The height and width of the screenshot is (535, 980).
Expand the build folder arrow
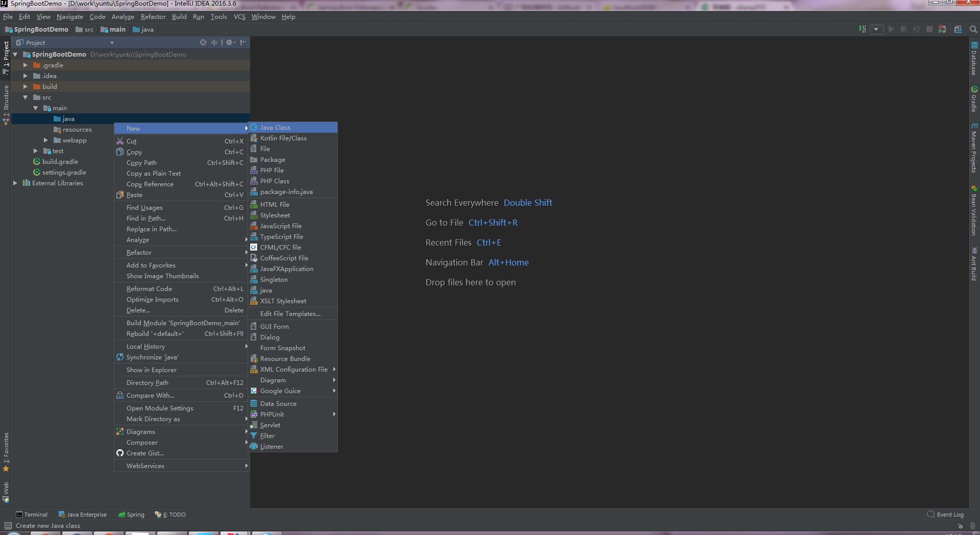[x=25, y=86]
